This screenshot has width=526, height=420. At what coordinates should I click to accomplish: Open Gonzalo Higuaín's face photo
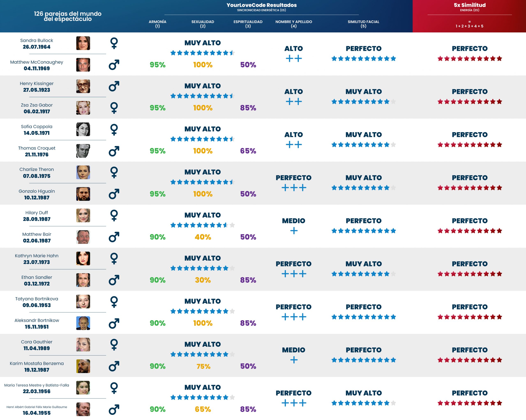click(x=83, y=194)
